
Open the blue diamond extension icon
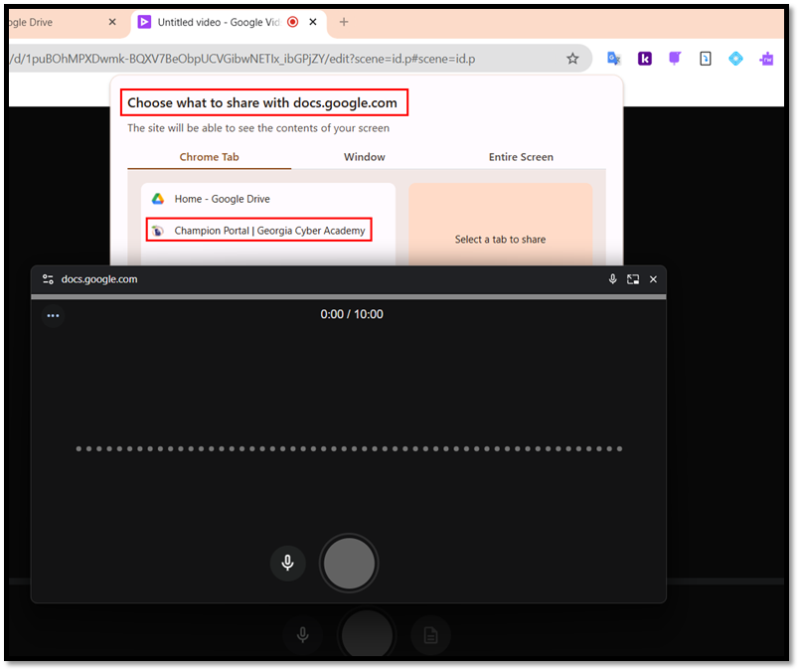coord(735,59)
